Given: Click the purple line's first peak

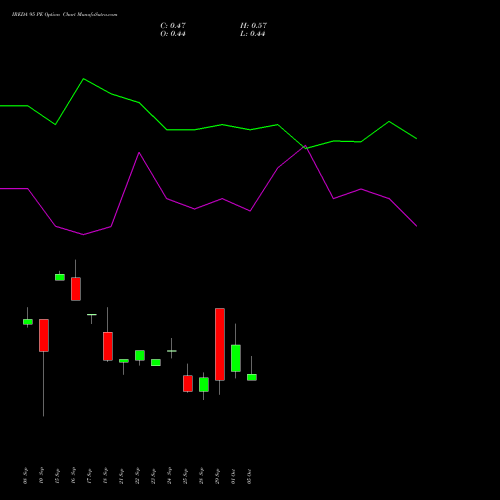Looking at the screenshot, I should click(139, 153).
